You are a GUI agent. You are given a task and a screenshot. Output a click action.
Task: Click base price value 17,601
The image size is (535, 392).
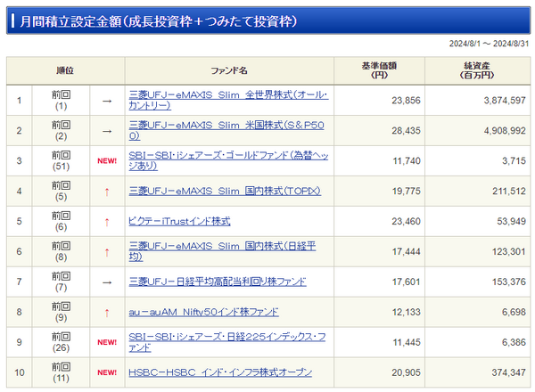tap(406, 282)
